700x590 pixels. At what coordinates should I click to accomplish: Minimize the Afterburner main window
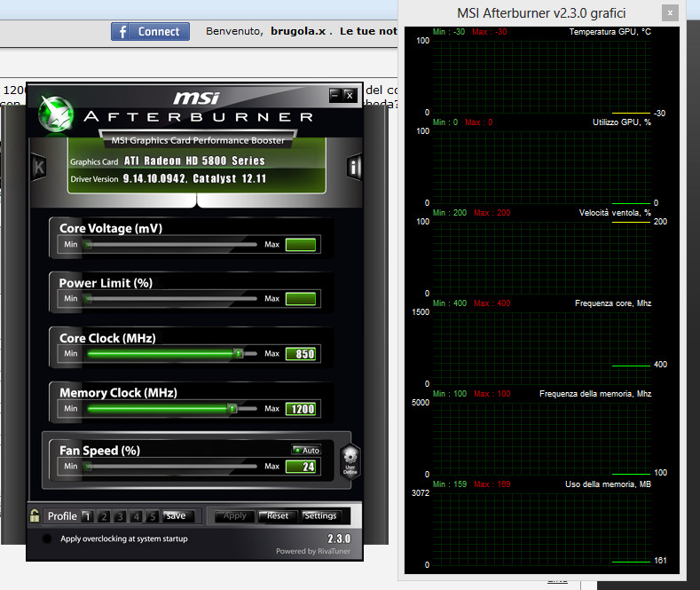pos(335,95)
